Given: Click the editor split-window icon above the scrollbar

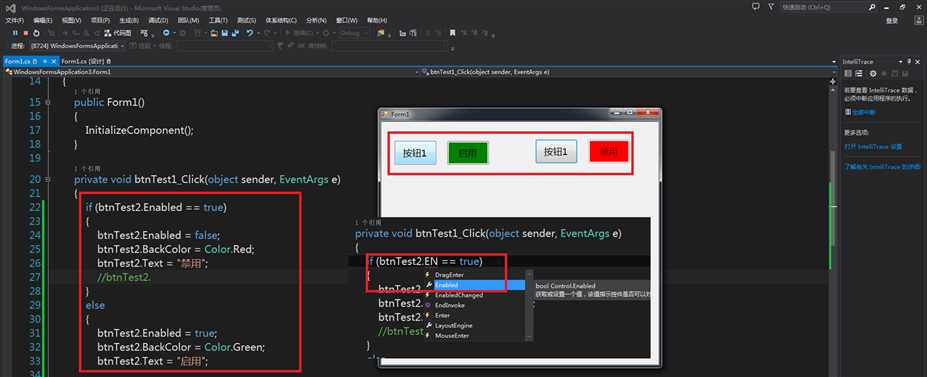Looking at the screenshot, I should tap(833, 81).
